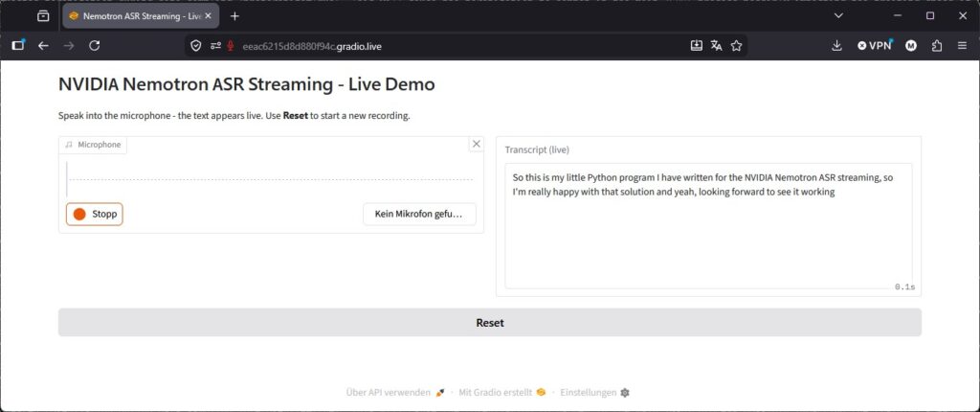
Task: Open the tab groups view icon
Action: [43, 15]
